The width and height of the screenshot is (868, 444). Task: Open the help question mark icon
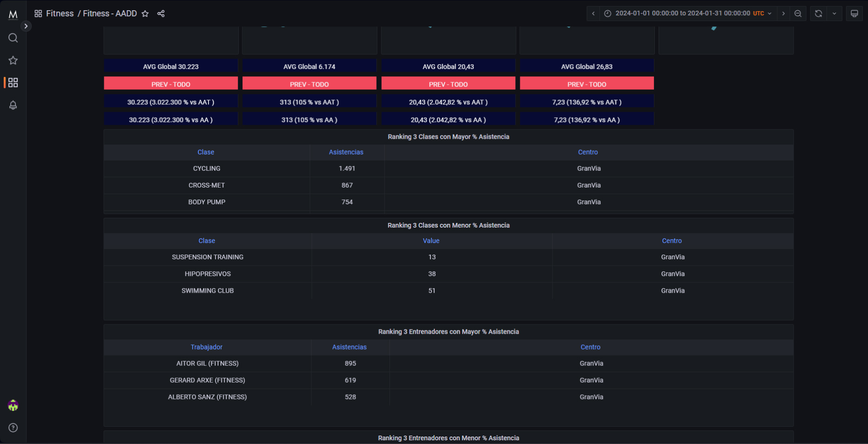click(13, 428)
